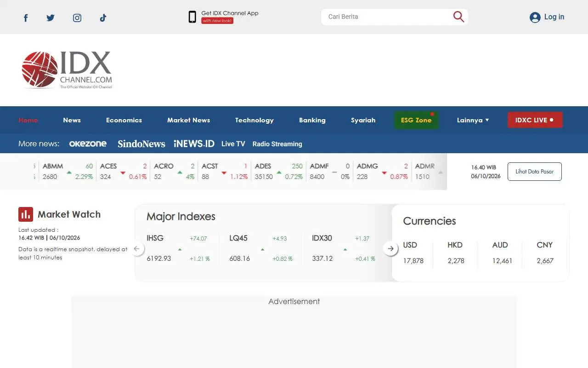The image size is (588, 368).
Task: Expand the Lainnya dropdown menu
Action: pyautogui.click(x=473, y=120)
